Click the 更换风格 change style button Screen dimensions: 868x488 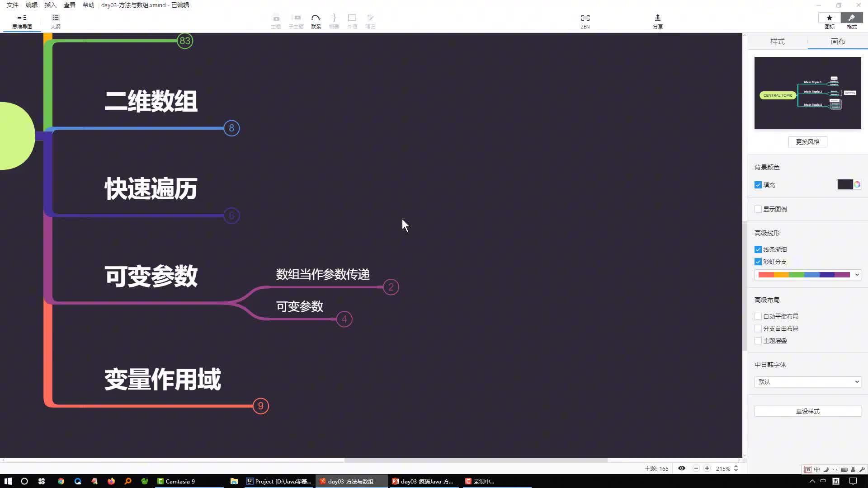(x=807, y=142)
